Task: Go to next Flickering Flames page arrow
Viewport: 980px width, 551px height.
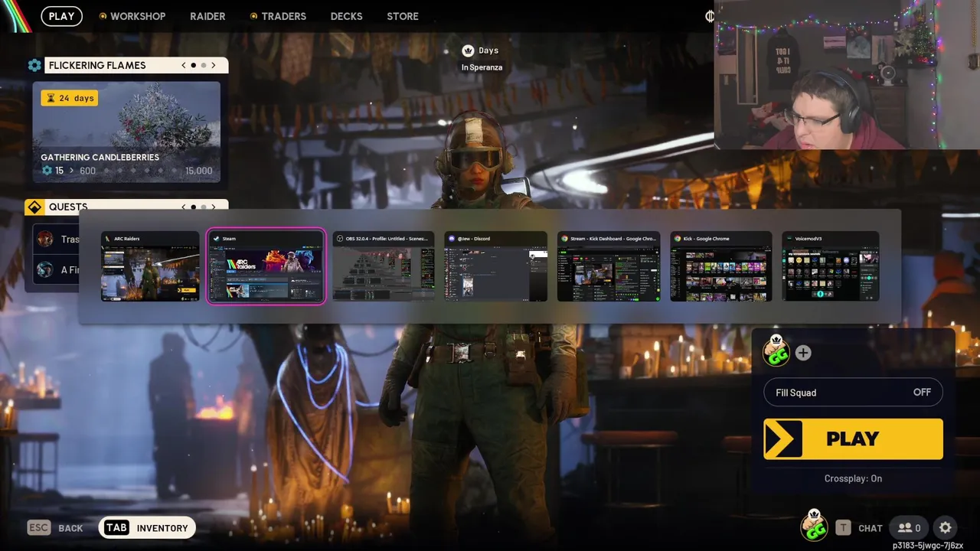Action: (x=214, y=66)
